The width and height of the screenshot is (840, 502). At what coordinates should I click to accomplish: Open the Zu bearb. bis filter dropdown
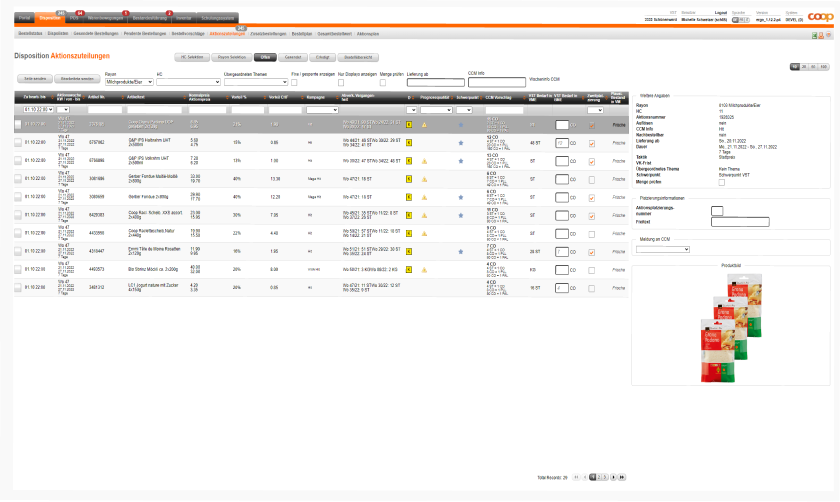[x=38, y=110]
